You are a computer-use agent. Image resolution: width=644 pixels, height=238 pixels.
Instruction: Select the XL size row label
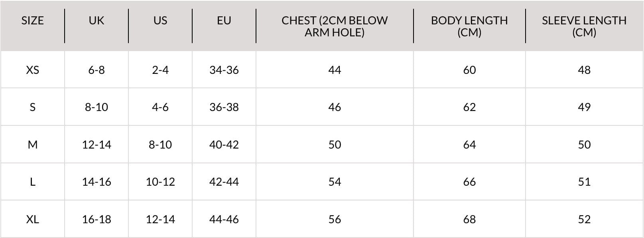click(x=32, y=219)
